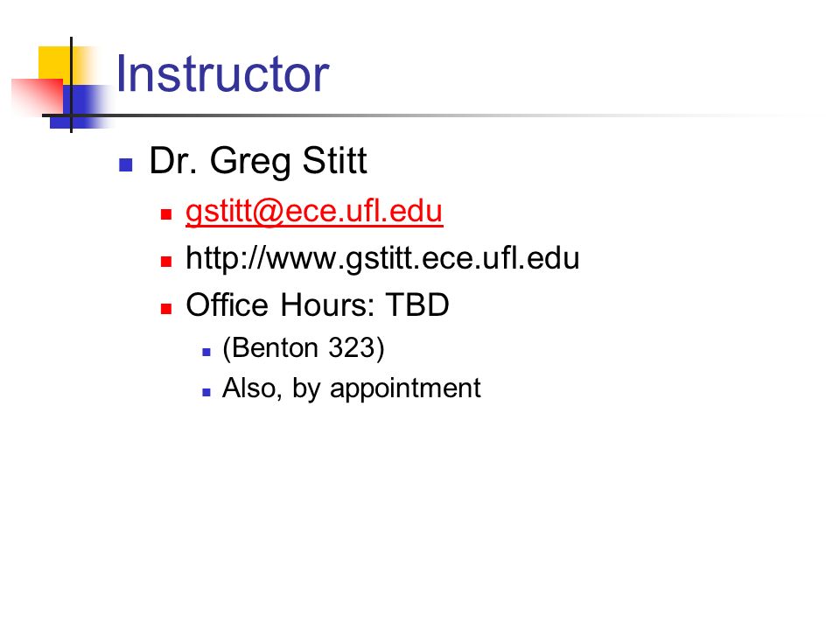Click the red gradient square in the logo
This screenshot has height=630, width=840.
[x=37, y=95]
